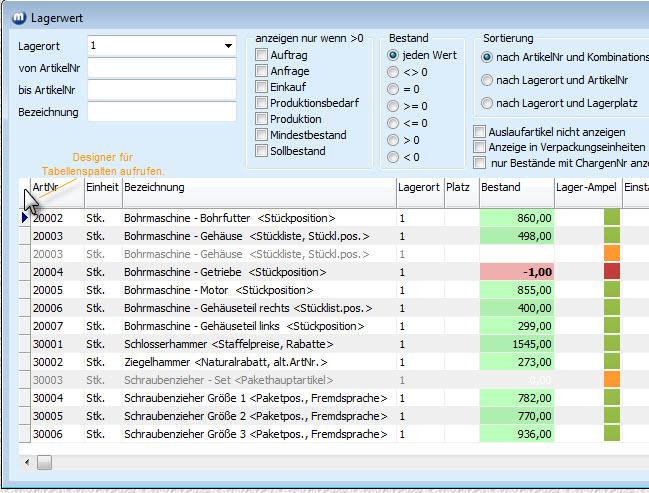Image resolution: width=649 pixels, height=493 pixels.
Task: Click left arrow of horizontal scrollbar
Action: [27, 463]
